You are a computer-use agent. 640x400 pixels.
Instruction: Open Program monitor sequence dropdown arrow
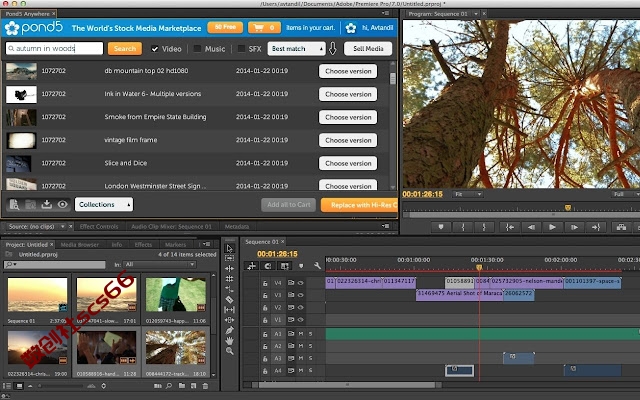coord(476,13)
